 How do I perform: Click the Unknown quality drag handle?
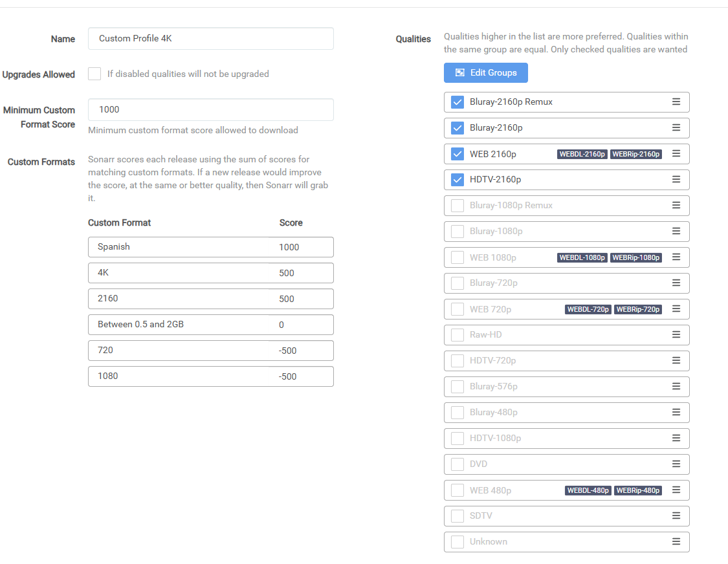676,542
